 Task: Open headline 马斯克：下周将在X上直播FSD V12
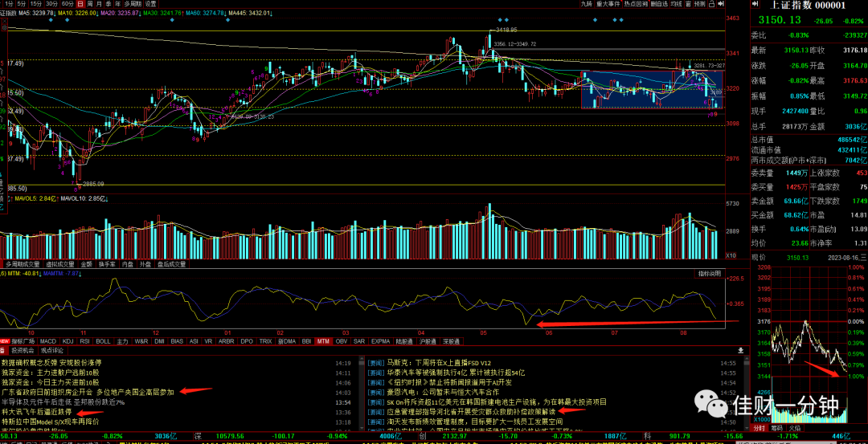[440, 363]
